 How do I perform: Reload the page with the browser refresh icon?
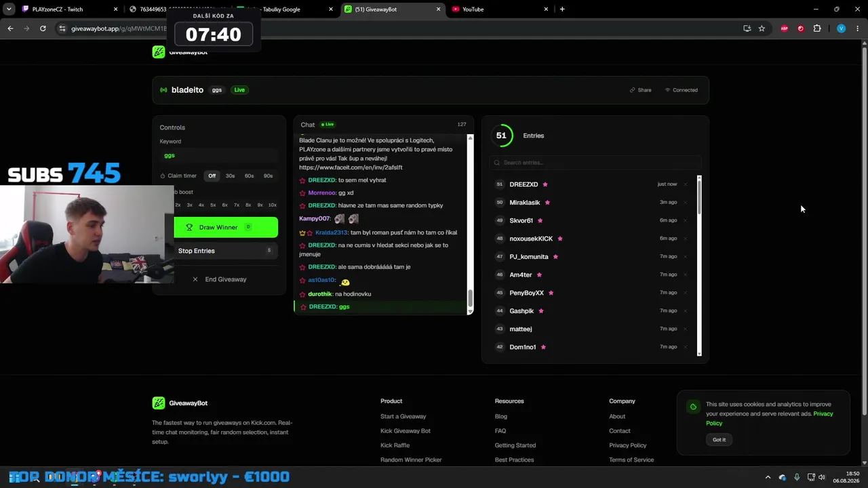pyautogui.click(x=43, y=28)
